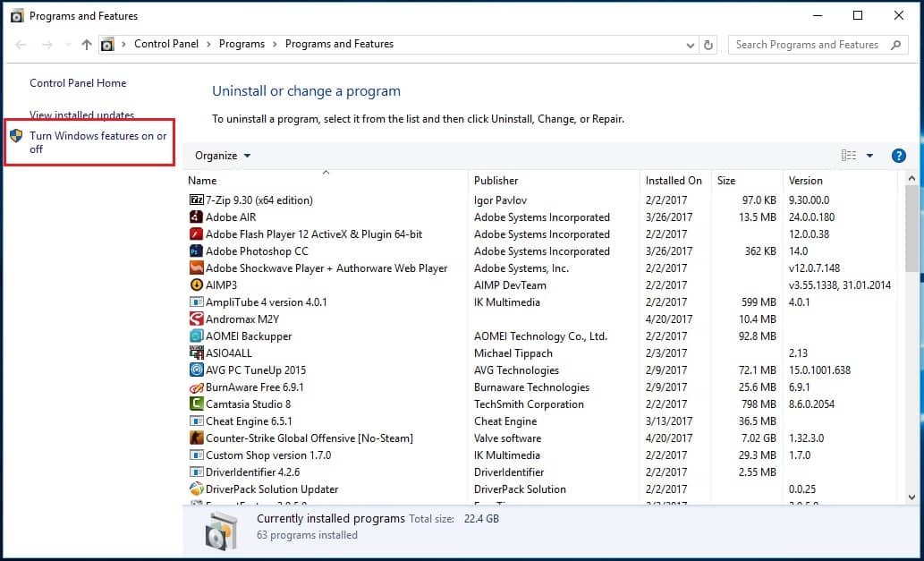Open View installed updates link

82,115
